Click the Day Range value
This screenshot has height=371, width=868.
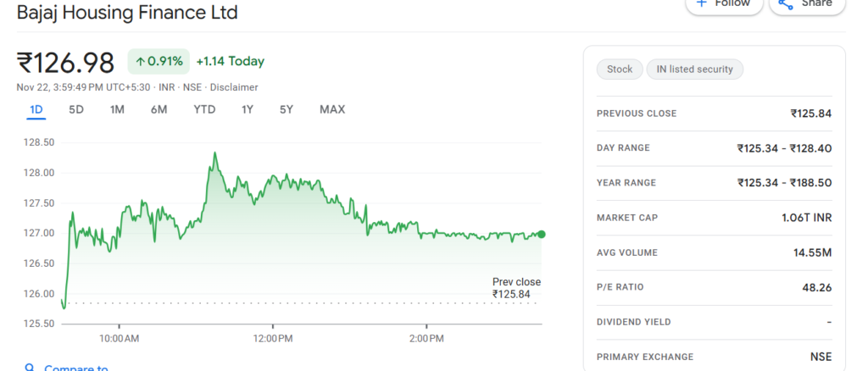784,148
